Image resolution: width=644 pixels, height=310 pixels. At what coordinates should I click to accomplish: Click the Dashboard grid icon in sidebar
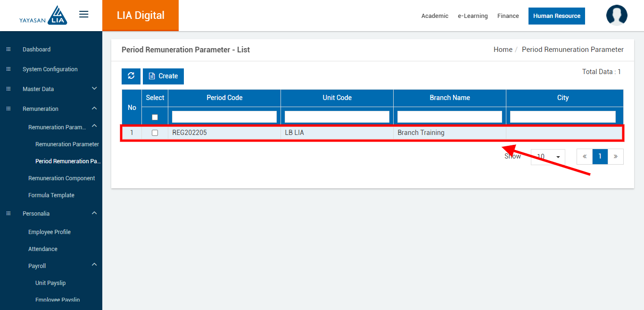pyautogui.click(x=8, y=50)
